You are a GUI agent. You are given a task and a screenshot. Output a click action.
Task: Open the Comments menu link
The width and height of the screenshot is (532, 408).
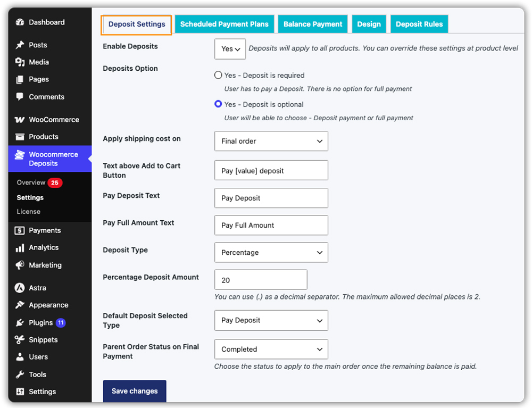click(46, 97)
